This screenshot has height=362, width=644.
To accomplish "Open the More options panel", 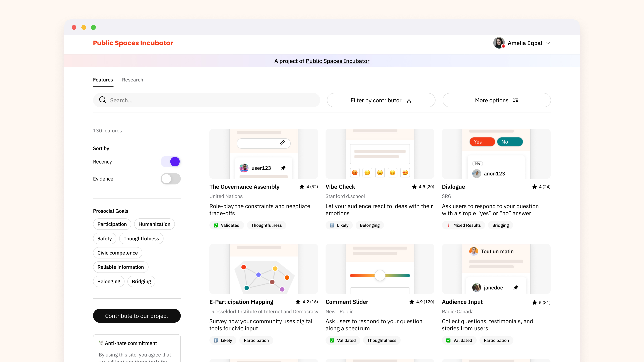I will 496,100.
